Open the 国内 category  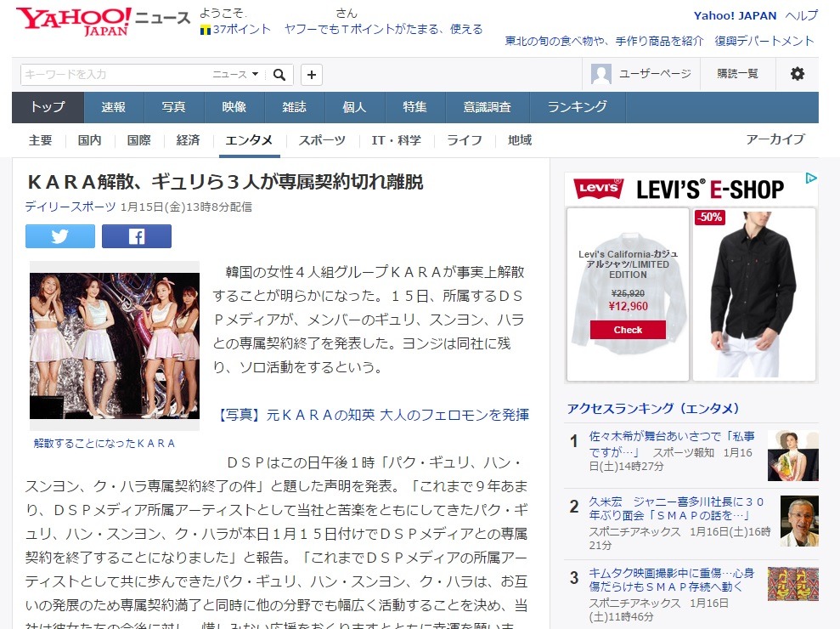(89, 140)
